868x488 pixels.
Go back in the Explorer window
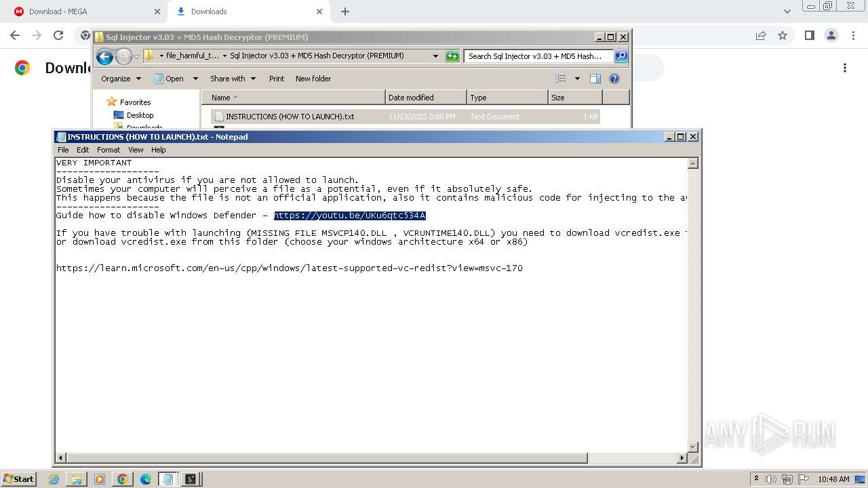[104, 56]
